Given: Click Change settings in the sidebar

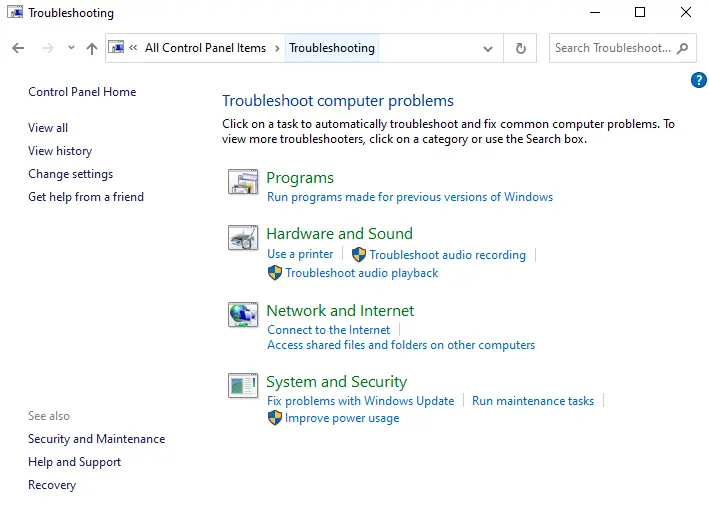Looking at the screenshot, I should 71,174.
